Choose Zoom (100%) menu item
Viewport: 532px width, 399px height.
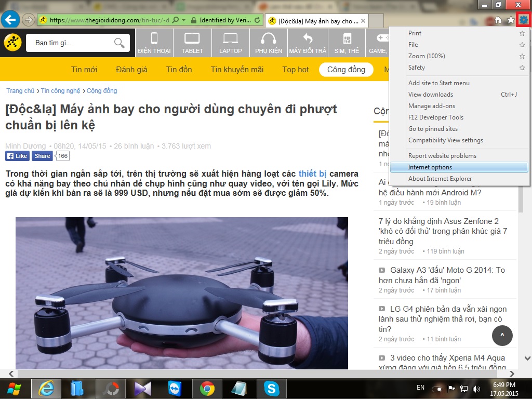460,56
